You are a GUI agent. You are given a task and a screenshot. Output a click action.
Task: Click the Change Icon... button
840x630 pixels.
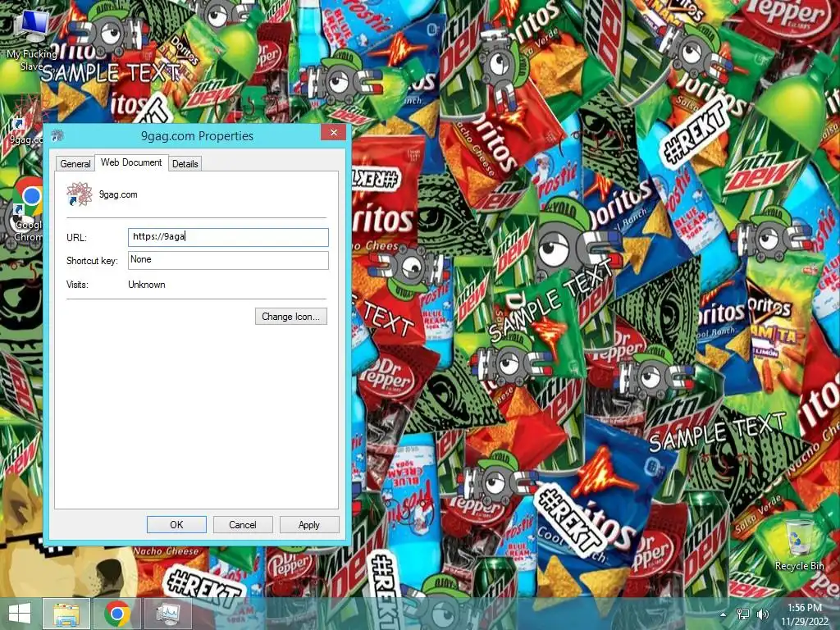pyautogui.click(x=291, y=317)
